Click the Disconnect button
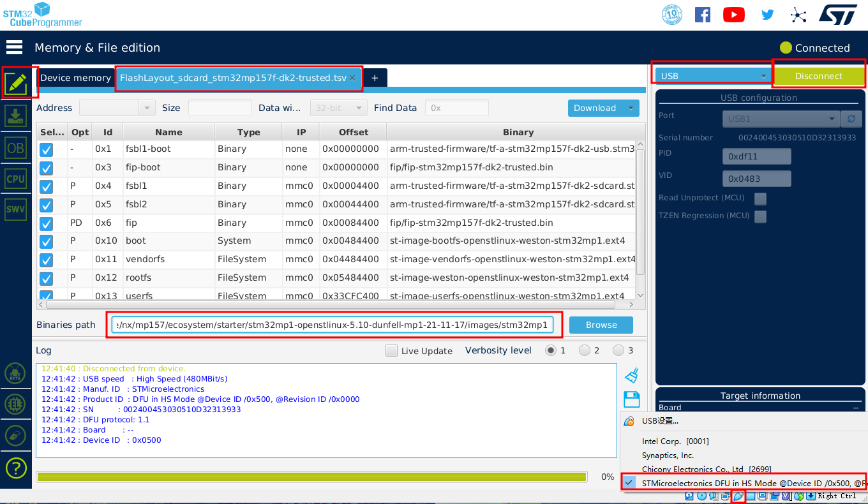Viewport: 868px width, 504px height. click(819, 76)
